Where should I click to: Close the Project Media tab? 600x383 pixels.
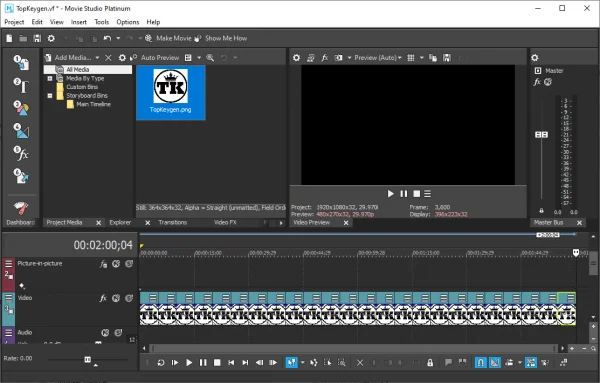pos(98,223)
